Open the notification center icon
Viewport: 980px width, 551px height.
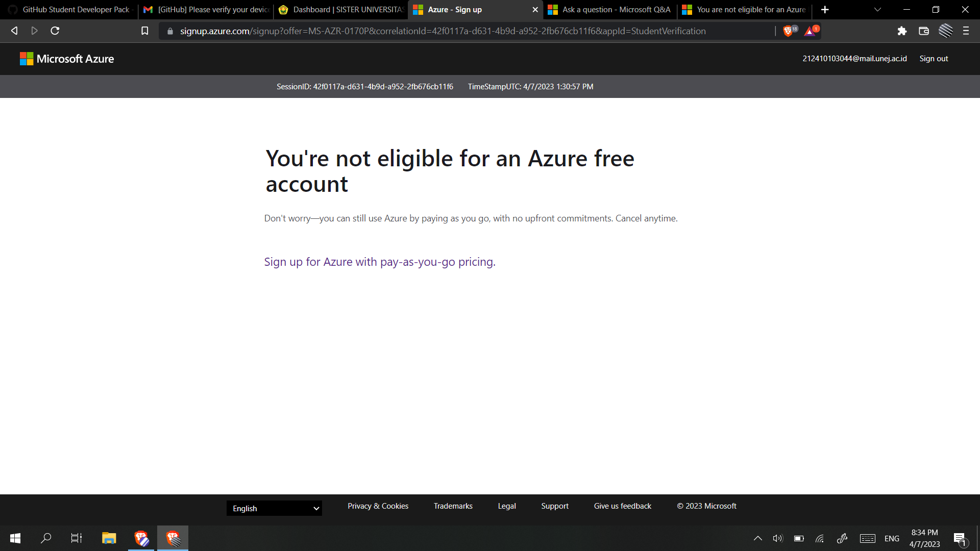[x=960, y=538]
